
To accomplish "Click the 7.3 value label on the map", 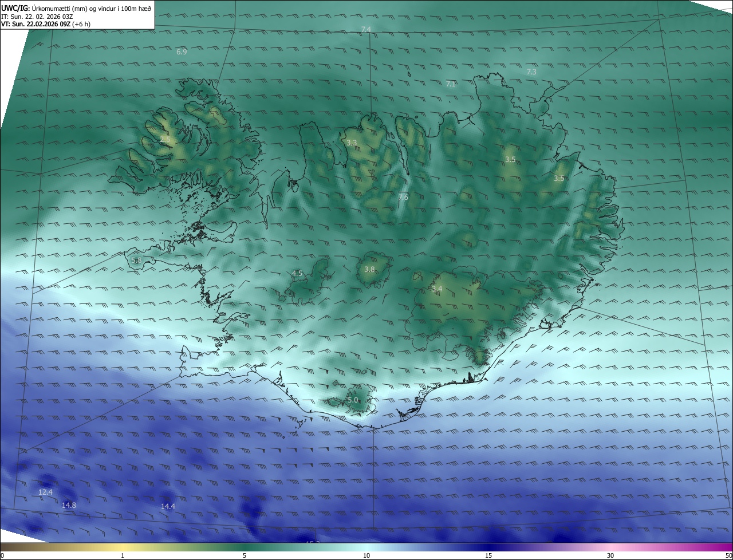I will click(531, 72).
